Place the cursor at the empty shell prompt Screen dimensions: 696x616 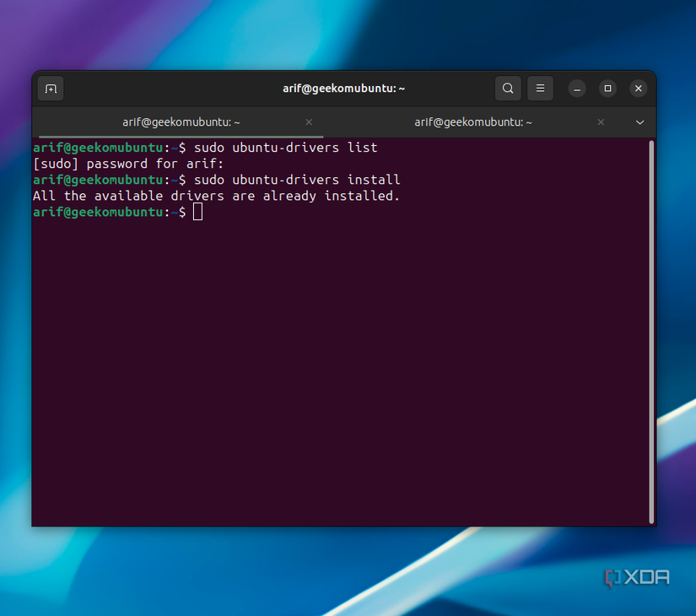pyautogui.click(x=197, y=212)
